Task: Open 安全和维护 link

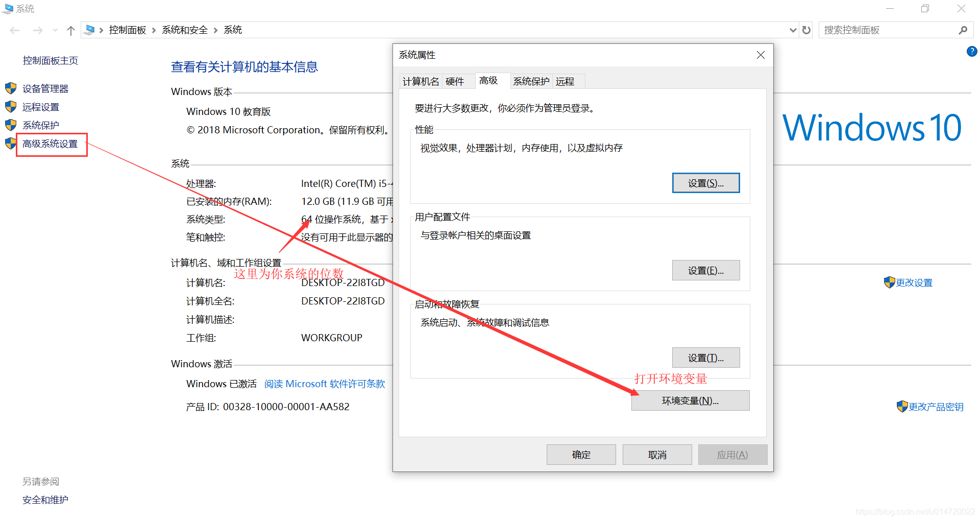Action: [45, 500]
